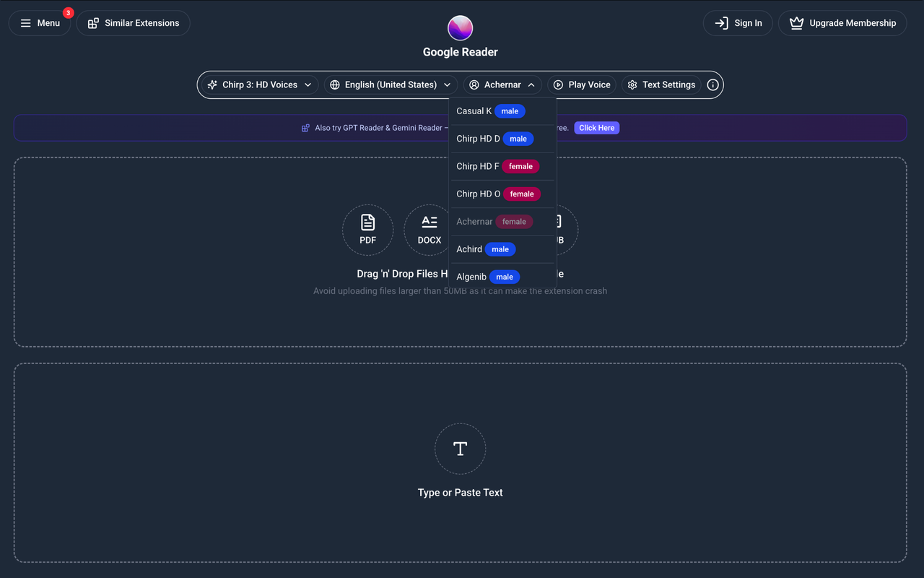Click the gear icon in Text Settings

point(632,85)
